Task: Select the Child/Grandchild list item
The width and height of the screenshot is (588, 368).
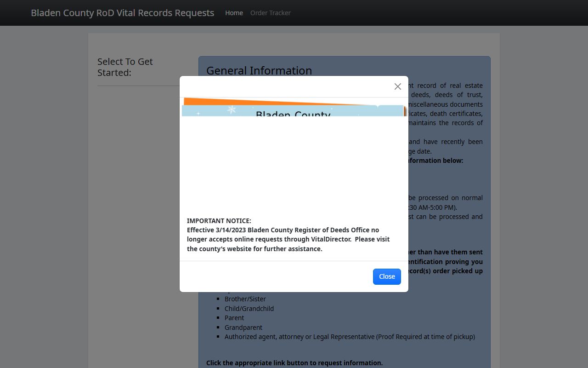Action: click(249, 309)
